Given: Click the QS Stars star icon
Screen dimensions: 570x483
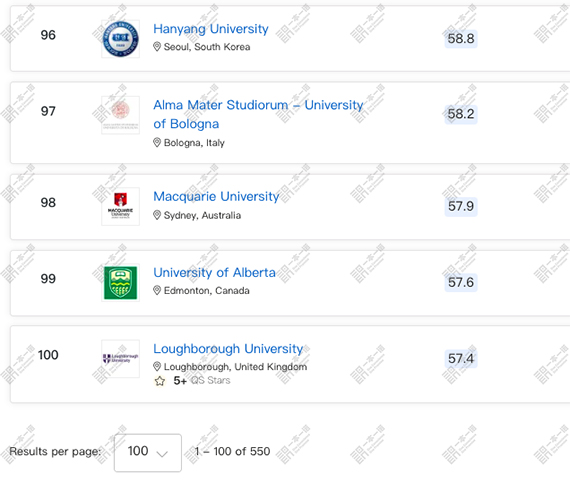Looking at the screenshot, I should click(x=160, y=381).
